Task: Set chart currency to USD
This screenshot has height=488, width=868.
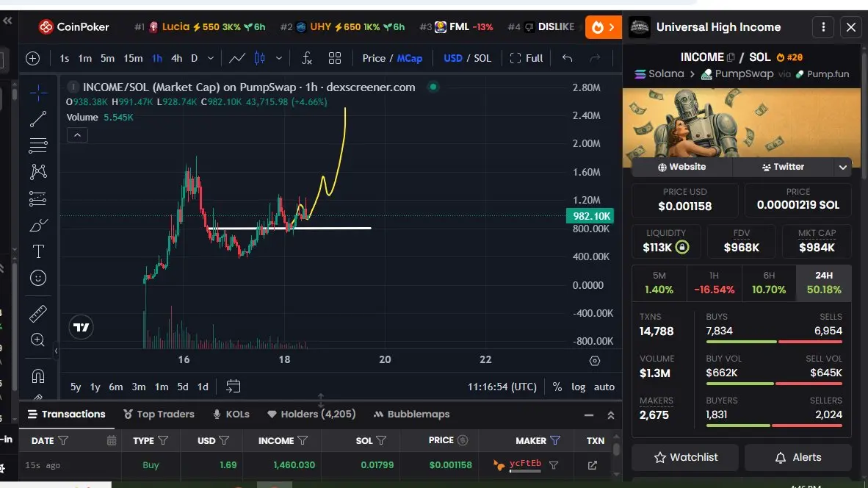Action: click(453, 58)
